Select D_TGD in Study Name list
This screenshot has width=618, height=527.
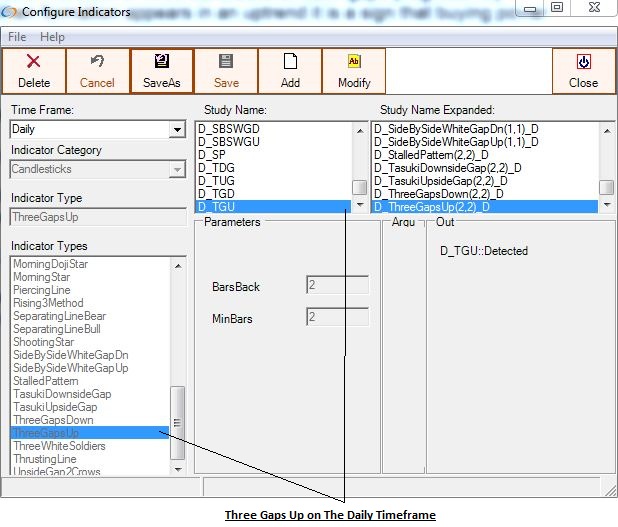coord(216,194)
